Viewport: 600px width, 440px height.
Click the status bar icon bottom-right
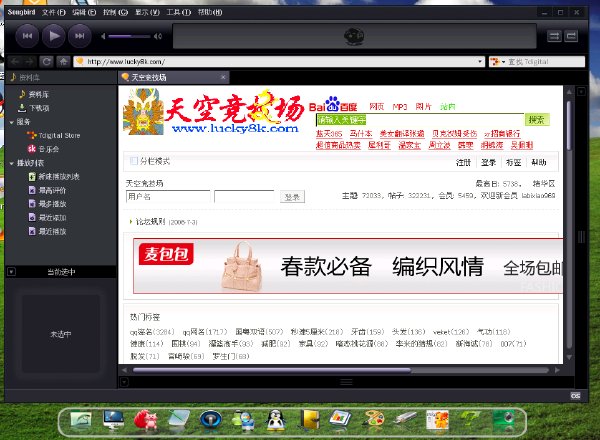(x=575, y=396)
